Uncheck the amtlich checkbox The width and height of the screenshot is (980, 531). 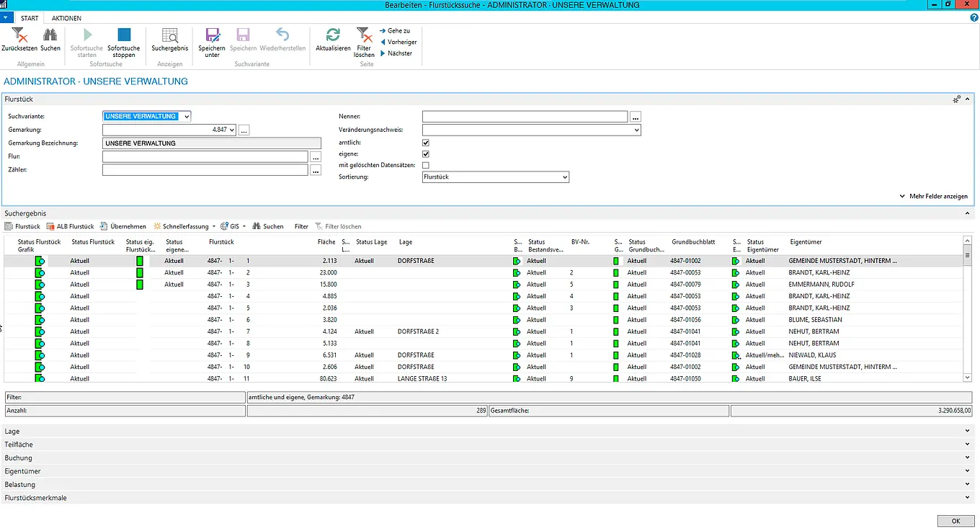click(x=426, y=143)
